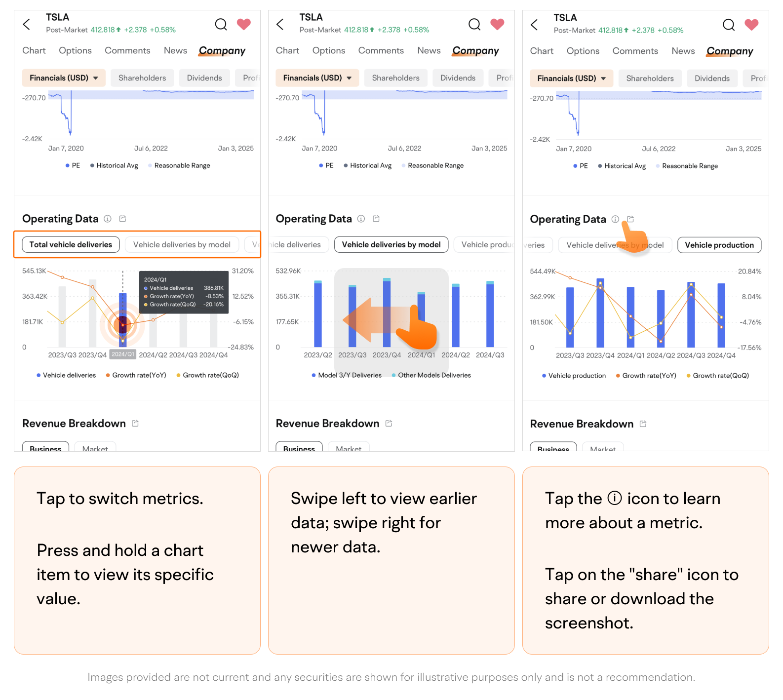
Task: Tap the share icon beside Operating Data, left panel
Action: pos(123,219)
